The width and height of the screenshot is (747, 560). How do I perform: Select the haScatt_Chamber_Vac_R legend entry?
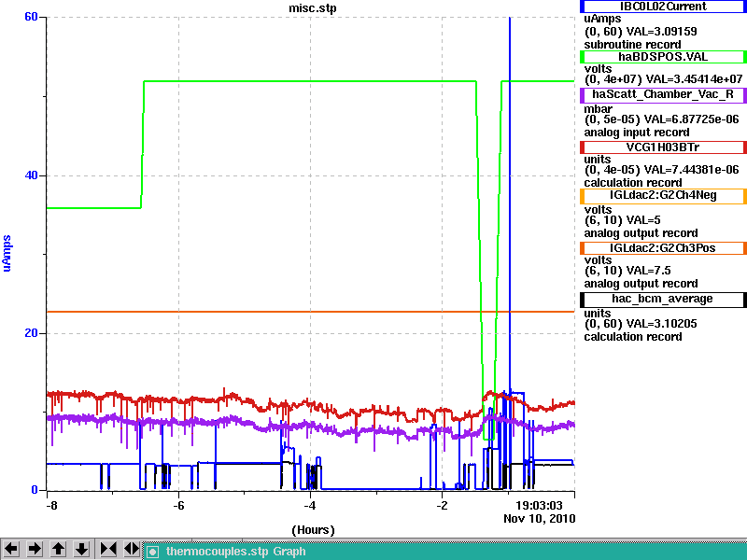coord(663,94)
